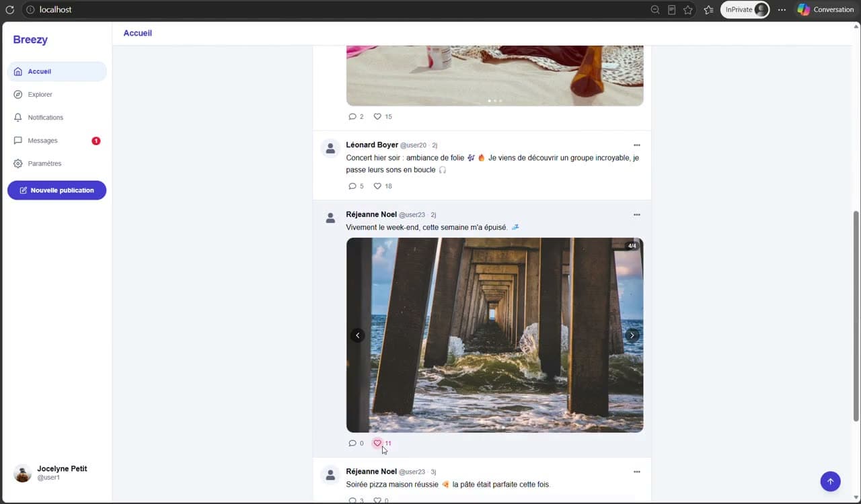Screen dimensions: 861x504
Task: Open Réjeanne Noel's name on the week-end post
Action: tap(371, 214)
